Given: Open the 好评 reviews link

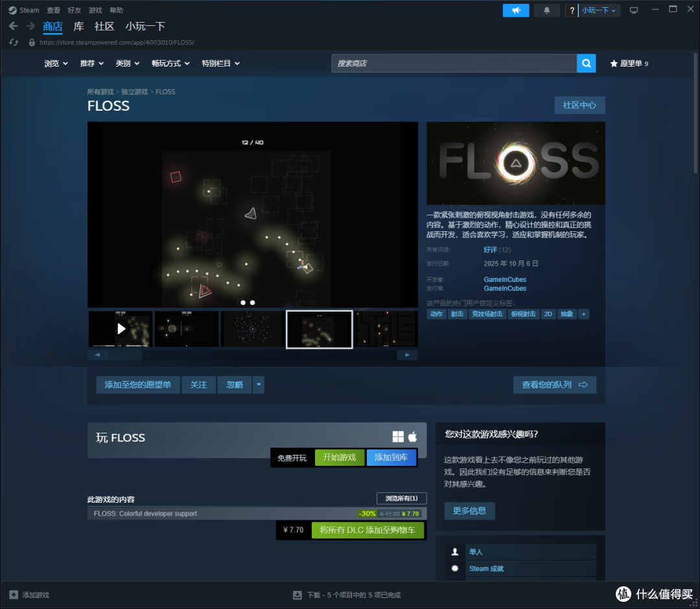Looking at the screenshot, I should (490, 249).
